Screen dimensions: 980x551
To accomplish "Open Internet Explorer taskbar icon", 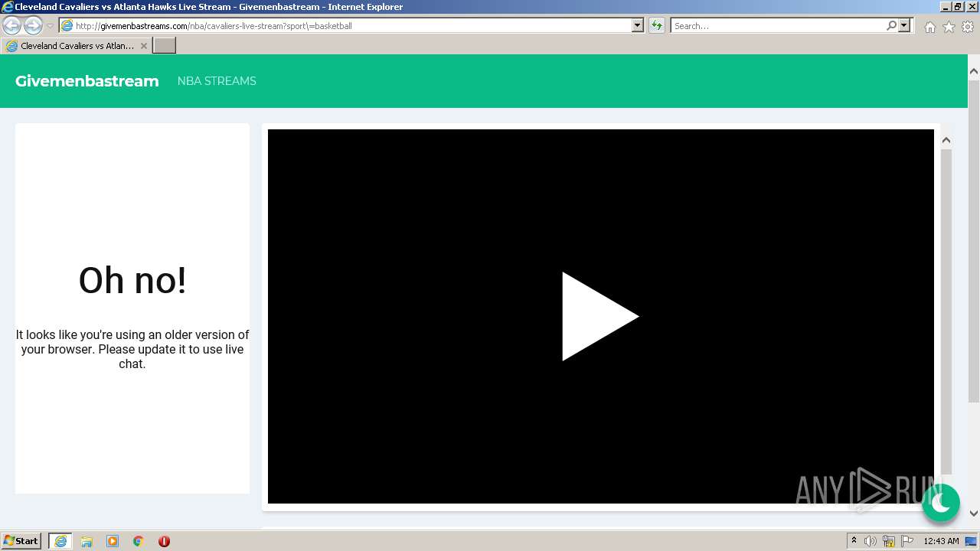I will (60, 541).
